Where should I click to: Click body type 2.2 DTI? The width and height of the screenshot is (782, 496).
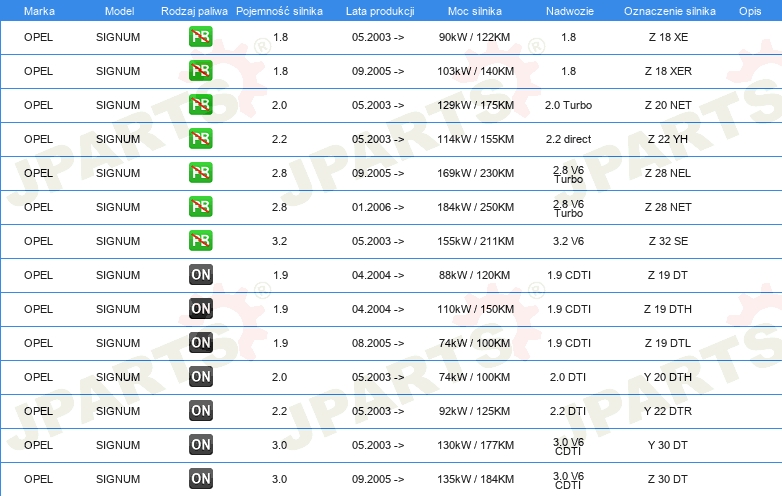click(x=568, y=411)
